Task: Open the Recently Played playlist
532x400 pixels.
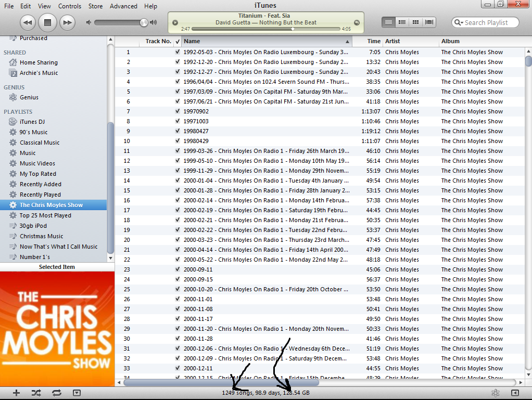Action: point(41,195)
